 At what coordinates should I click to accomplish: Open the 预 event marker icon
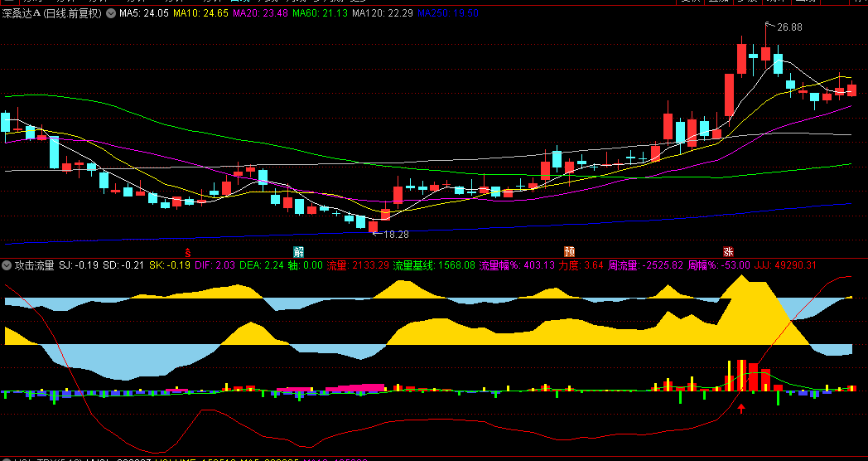[569, 252]
